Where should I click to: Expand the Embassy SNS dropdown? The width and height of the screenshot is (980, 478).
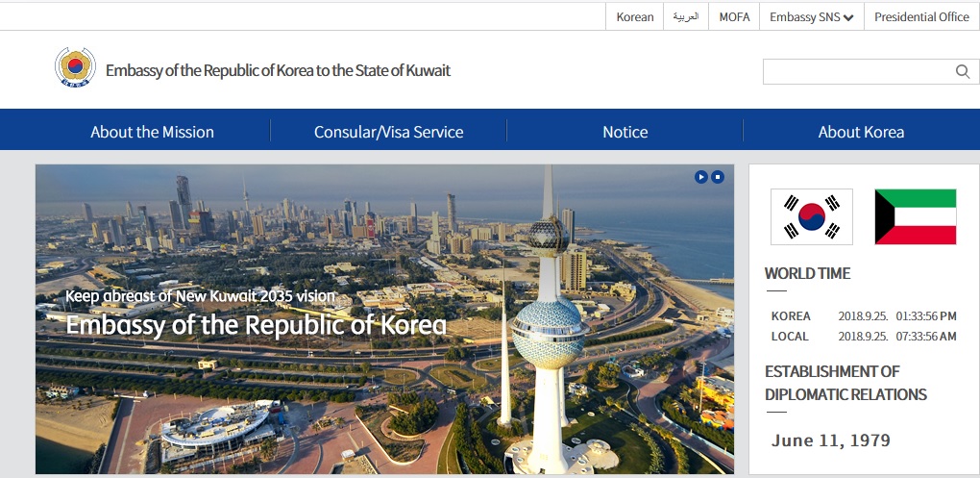click(x=811, y=17)
